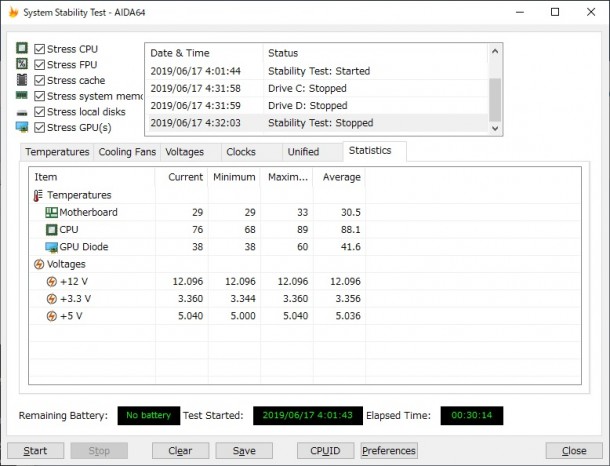Viewport: 610px width, 466px height.
Task: Open the Cooling Fans tab
Action: 127,152
